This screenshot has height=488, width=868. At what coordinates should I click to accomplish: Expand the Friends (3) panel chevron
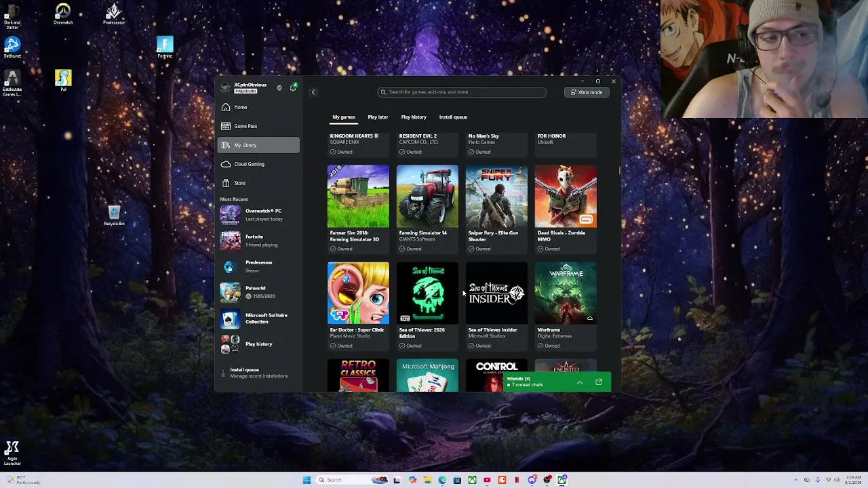tap(580, 382)
